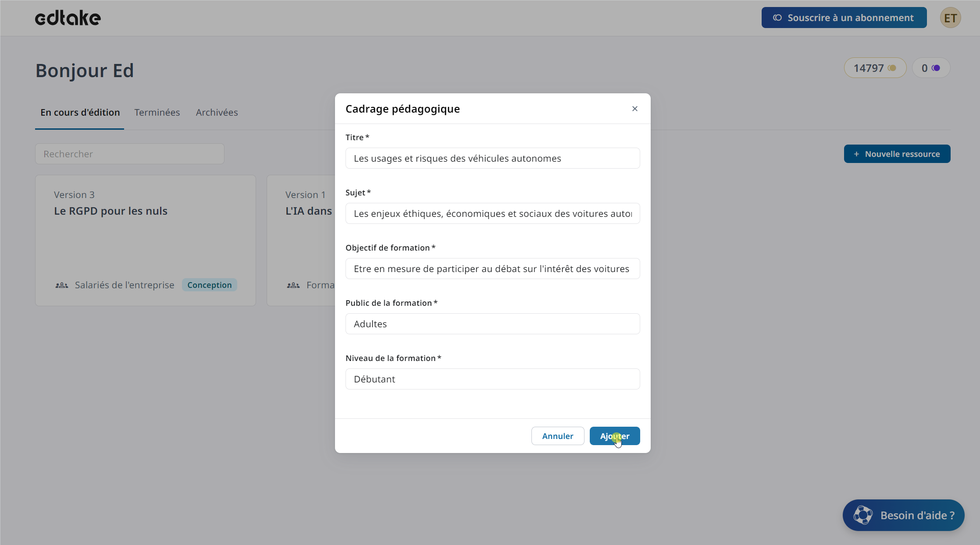Viewport: 980px width, 545px height.
Task: Open the Archivées tab
Action: click(x=217, y=113)
